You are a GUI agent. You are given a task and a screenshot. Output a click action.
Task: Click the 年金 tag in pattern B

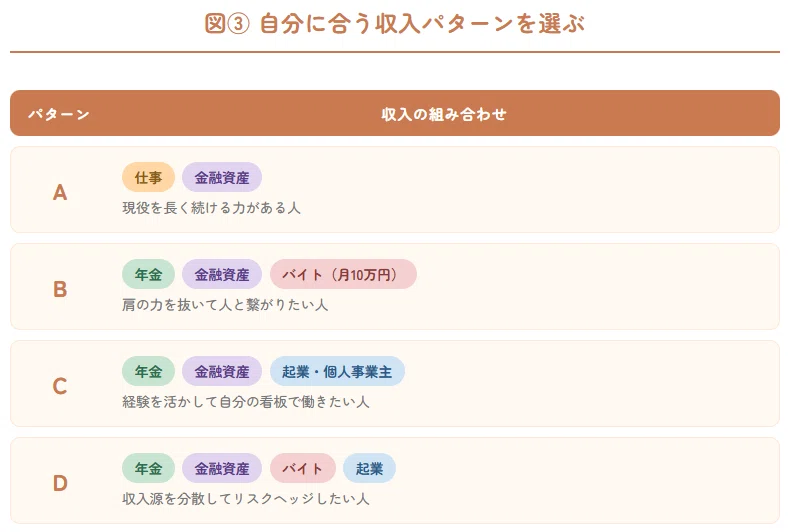[x=148, y=274]
